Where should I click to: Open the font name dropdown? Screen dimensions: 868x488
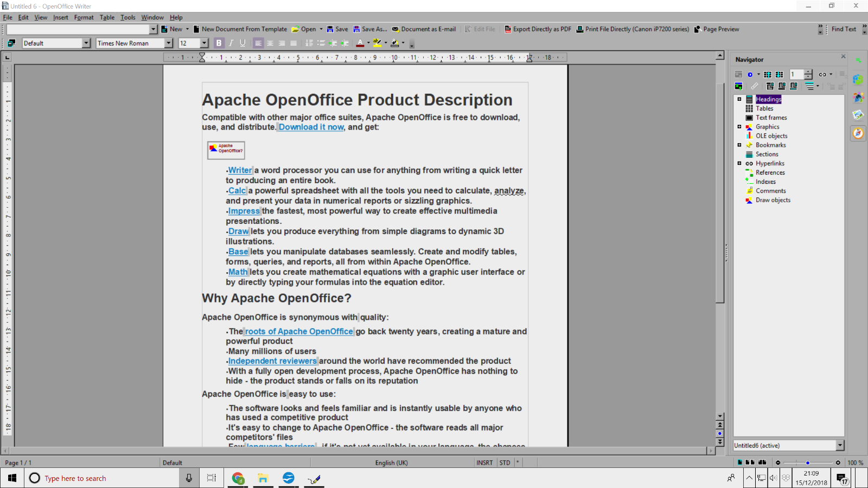pos(168,43)
